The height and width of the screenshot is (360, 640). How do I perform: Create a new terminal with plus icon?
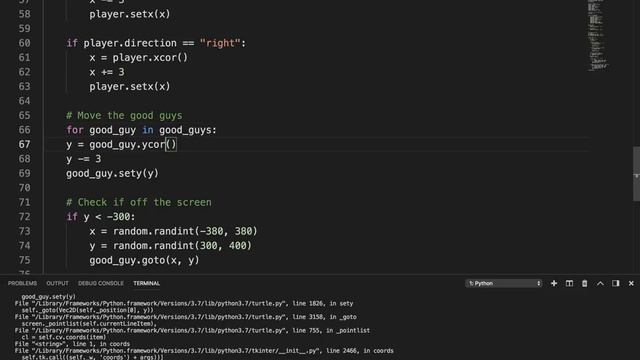coord(554,283)
